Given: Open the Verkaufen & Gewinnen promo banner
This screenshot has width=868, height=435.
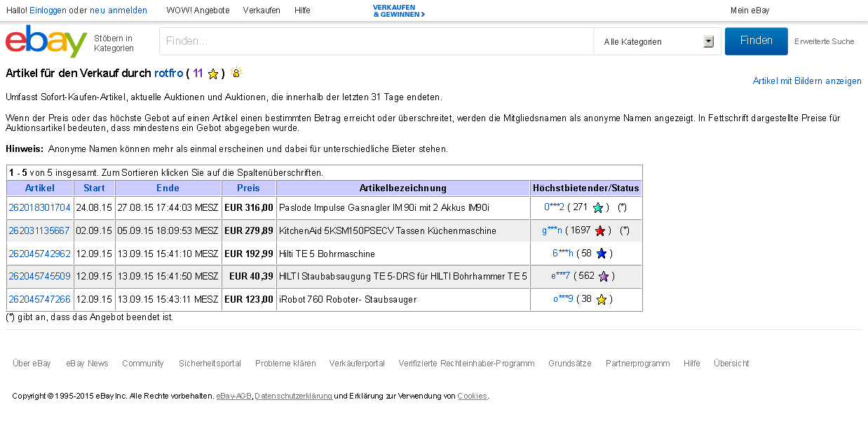Looking at the screenshot, I should click(399, 11).
